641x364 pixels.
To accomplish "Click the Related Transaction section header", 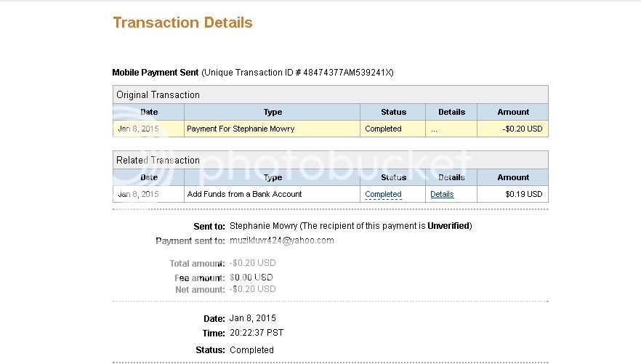I will point(158,161).
